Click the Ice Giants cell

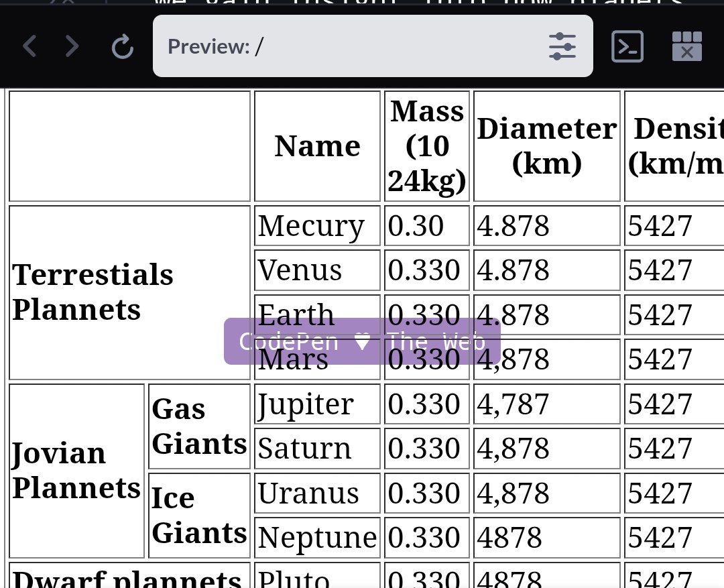200,516
